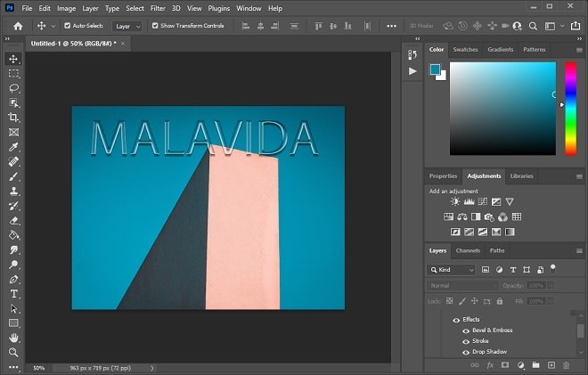Select the Rectangle shape tool
This screenshot has width=588, height=375.
pyautogui.click(x=13, y=323)
